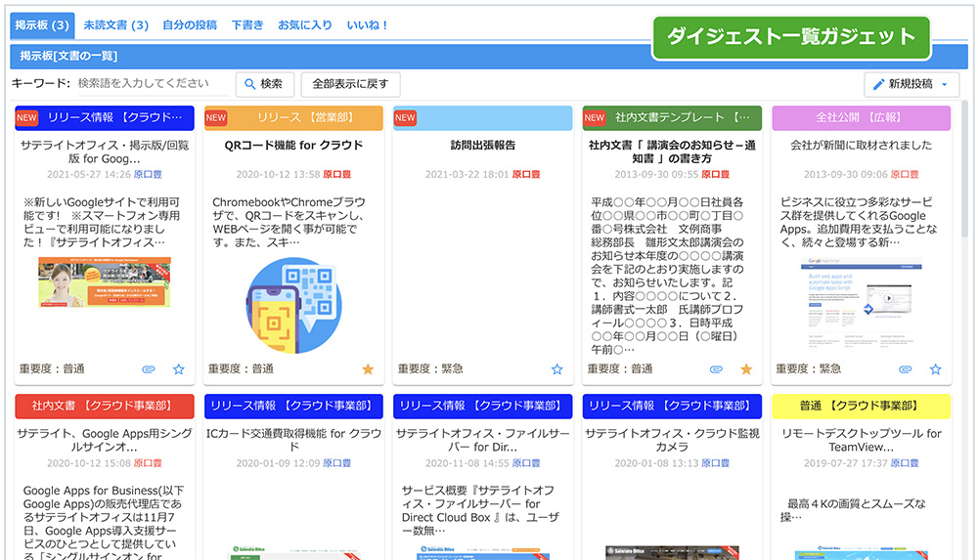Open title サテライトオフィス・ファイルサーバー for Dir...
Viewport: 978px width, 560px height.
tap(483, 440)
